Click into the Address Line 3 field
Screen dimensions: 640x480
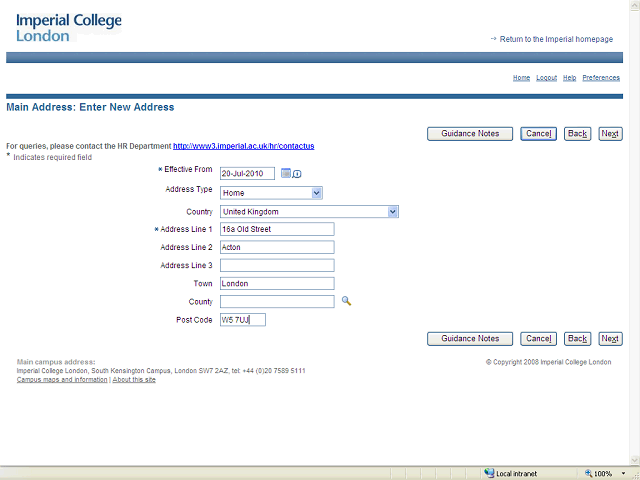point(277,265)
